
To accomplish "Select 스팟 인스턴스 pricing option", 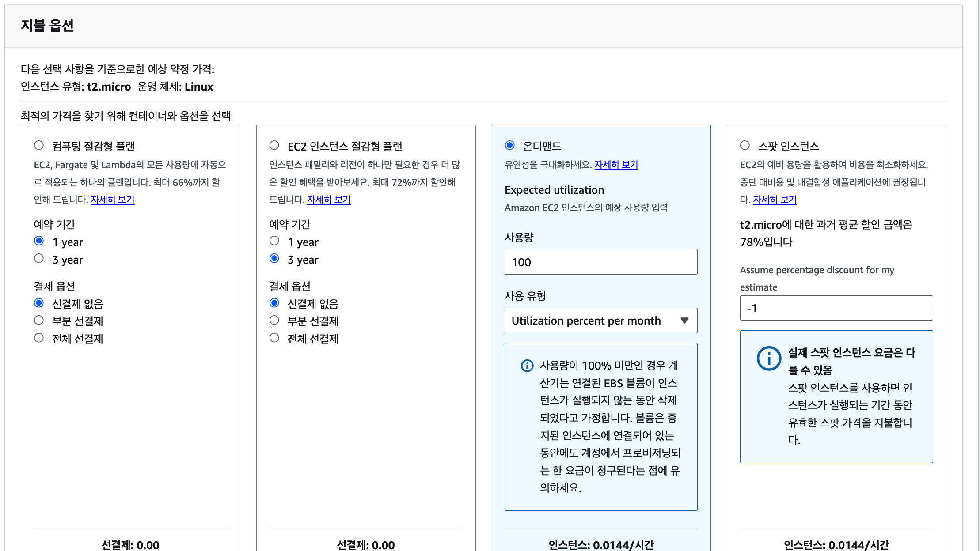I will [745, 145].
